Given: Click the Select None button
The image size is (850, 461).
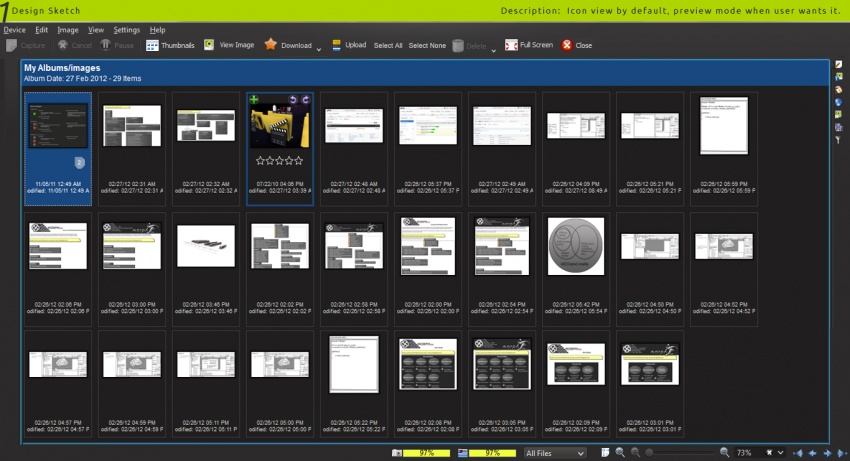Looking at the screenshot, I should pos(427,45).
